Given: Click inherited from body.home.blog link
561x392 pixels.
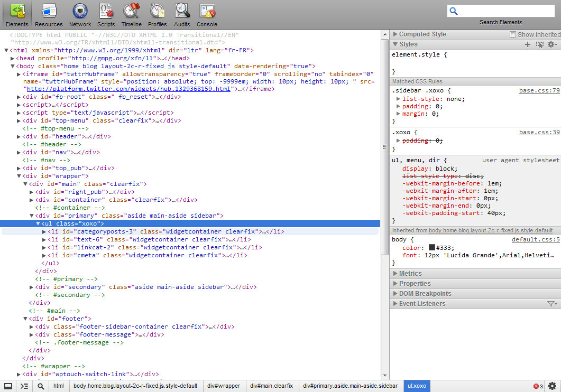Looking at the screenshot, I should tap(491, 230).
